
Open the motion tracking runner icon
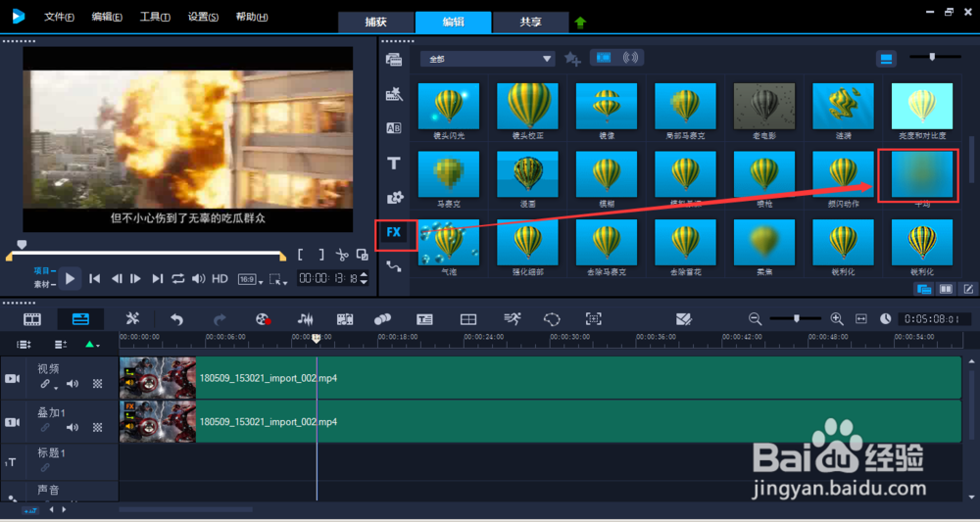pyautogui.click(x=512, y=319)
